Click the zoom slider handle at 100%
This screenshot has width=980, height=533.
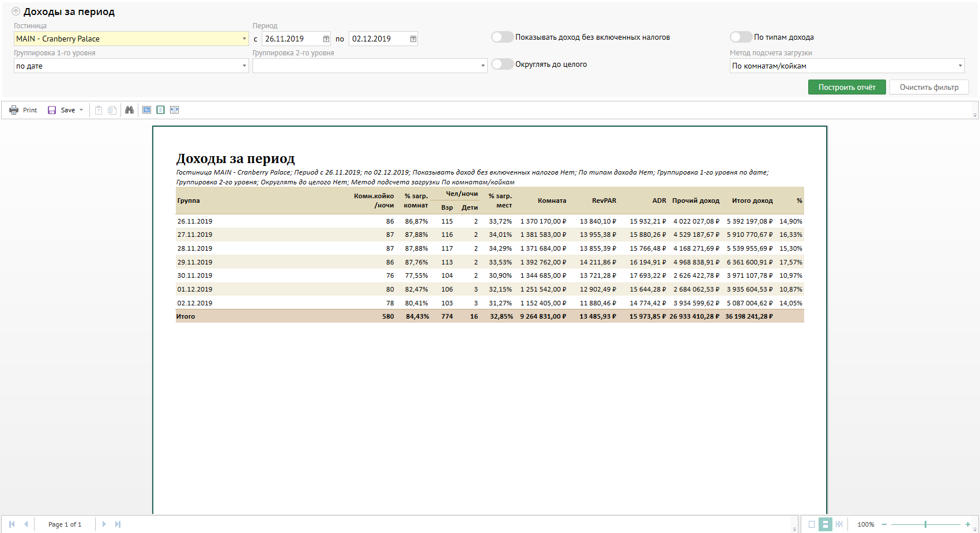[925, 524]
